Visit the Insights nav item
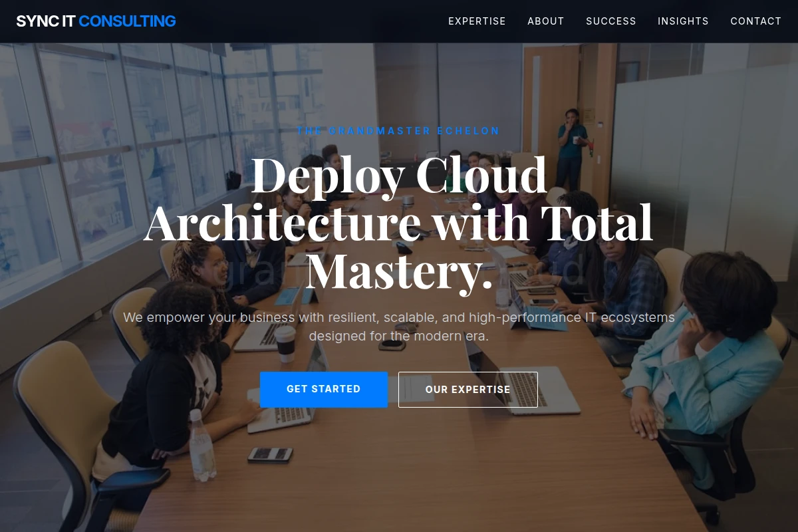This screenshot has width=798, height=532. 683,21
